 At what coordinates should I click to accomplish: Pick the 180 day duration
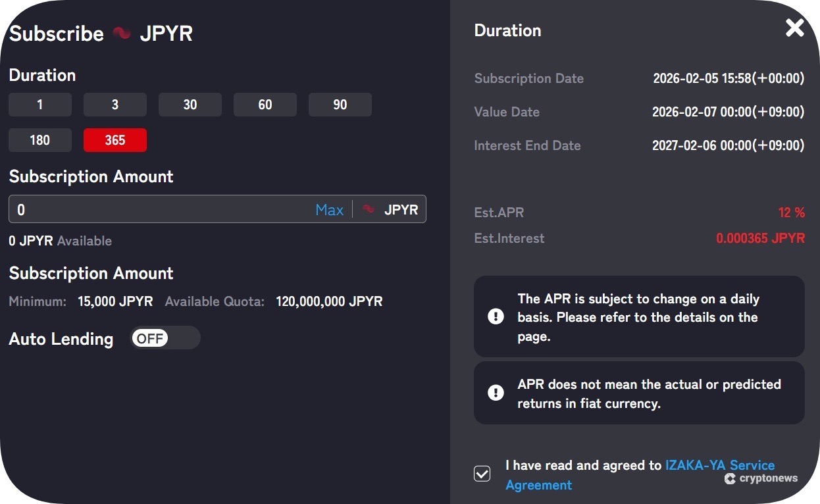40,140
